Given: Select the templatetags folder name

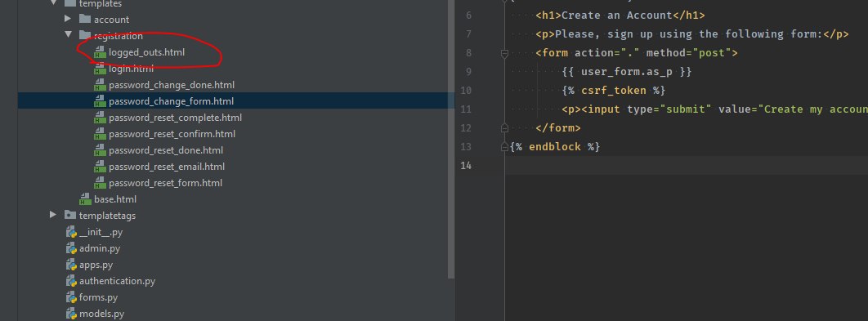Looking at the screenshot, I should point(107,216).
